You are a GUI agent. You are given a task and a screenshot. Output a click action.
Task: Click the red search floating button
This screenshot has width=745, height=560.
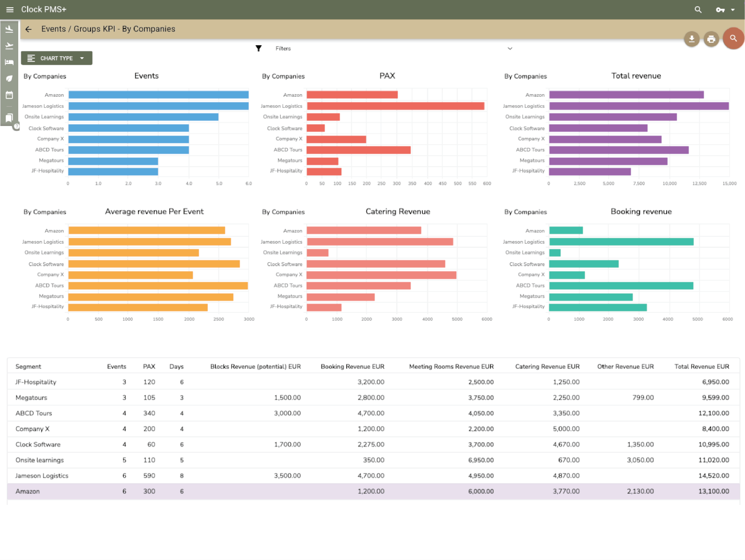pyautogui.click(x=733, y=38)
